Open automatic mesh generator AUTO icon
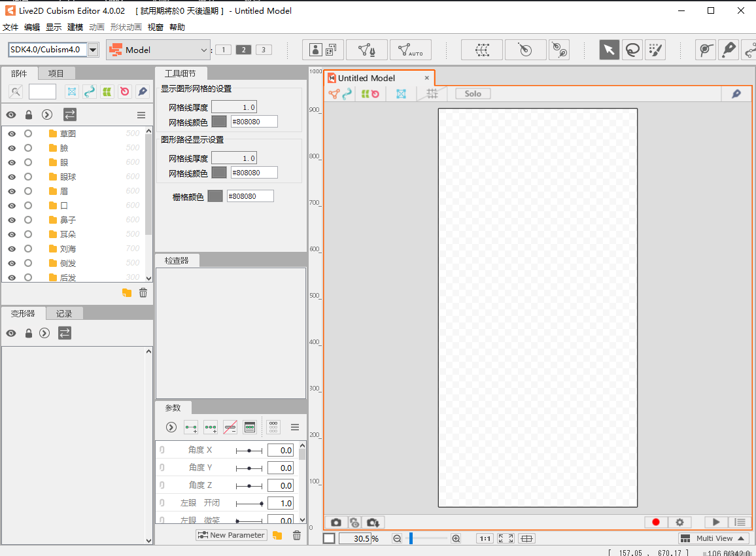The width and height of the screenshot is (756, 556). pos(410,50)
